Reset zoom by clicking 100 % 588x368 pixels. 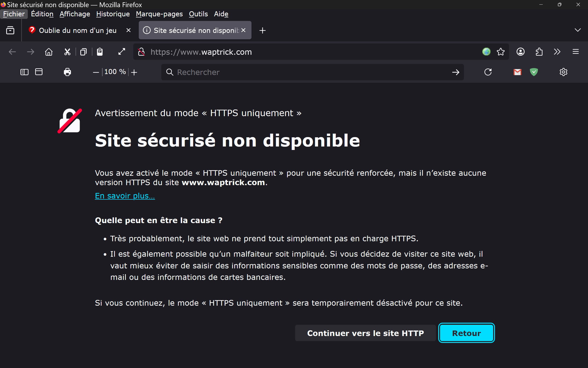click(x=115, y=72)
